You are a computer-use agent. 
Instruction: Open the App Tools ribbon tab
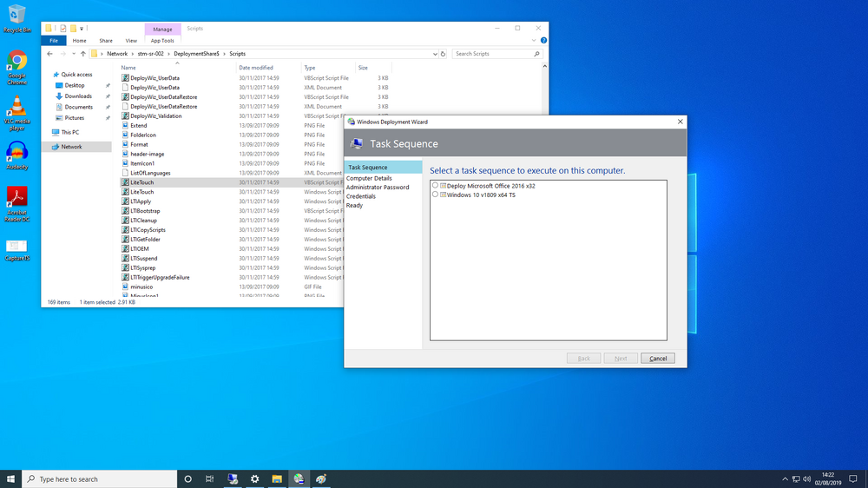162,41
